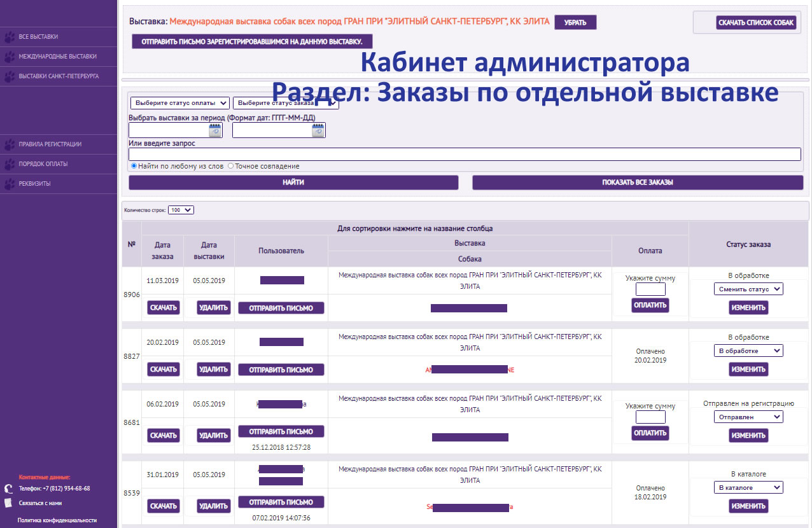Sort by 'Дата заказа' column header

(162, 251)
